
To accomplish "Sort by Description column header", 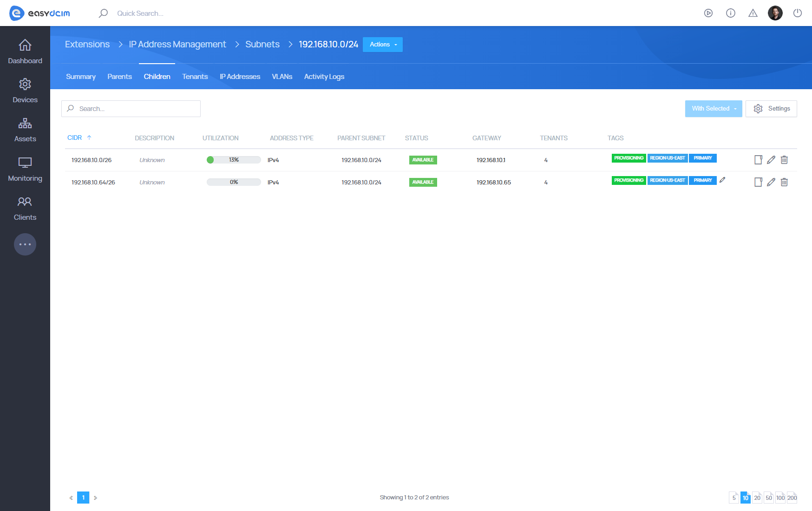I will coord(154,138).
